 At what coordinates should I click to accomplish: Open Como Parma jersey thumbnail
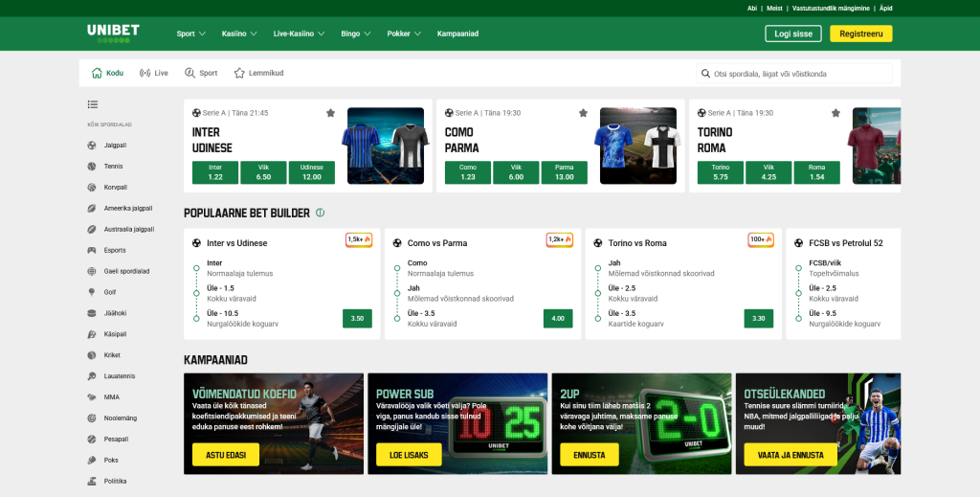[x=638, y=146]
